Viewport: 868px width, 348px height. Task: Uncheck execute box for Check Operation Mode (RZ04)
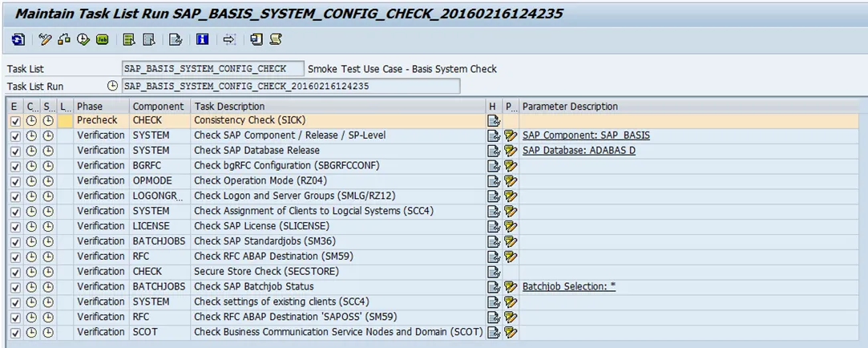(15, 181)
